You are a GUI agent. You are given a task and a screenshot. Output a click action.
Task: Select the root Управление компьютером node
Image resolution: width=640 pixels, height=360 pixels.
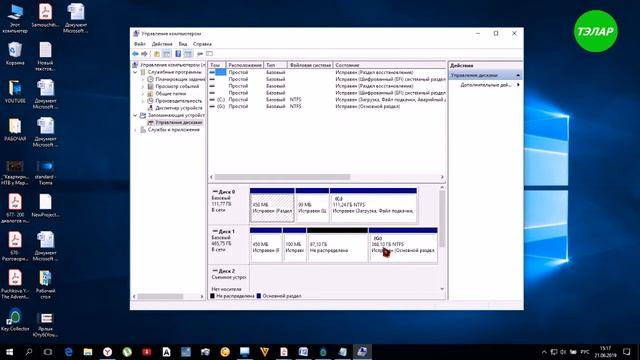coord(169,65)
